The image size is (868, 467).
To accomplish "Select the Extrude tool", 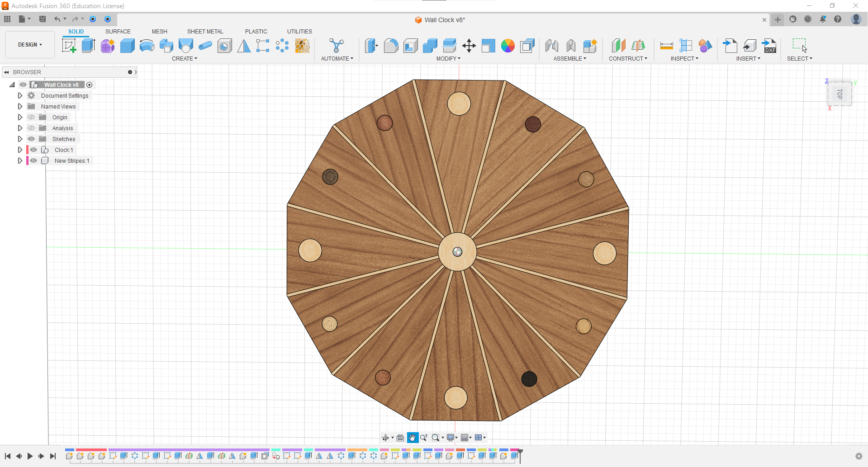I will 88,45.
